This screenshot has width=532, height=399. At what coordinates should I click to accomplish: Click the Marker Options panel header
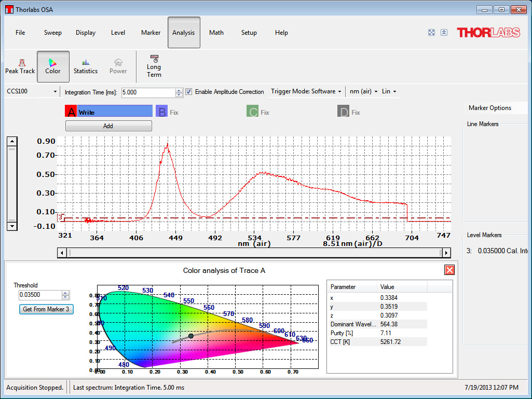tap(490, 108)
